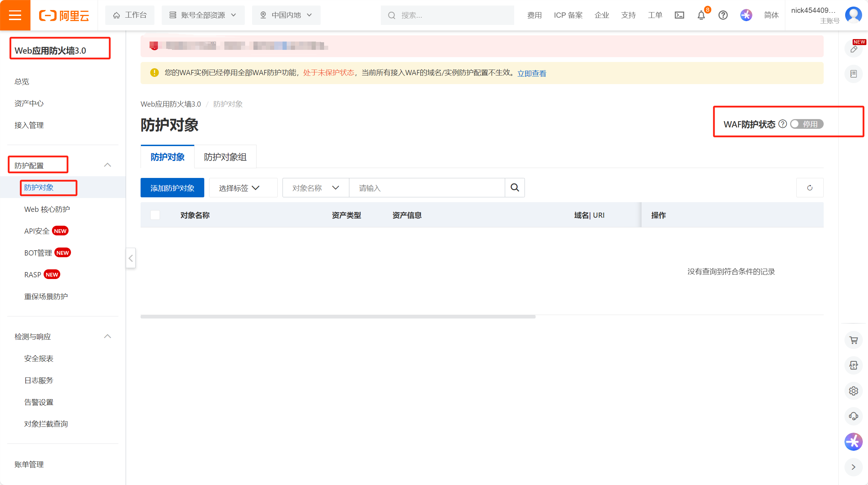Image resolution: width=868 pixels, height=485 pixels.
Task: Open ICP 备案 in the top bar
Action: pyautogui.click(x=568, y=15)
